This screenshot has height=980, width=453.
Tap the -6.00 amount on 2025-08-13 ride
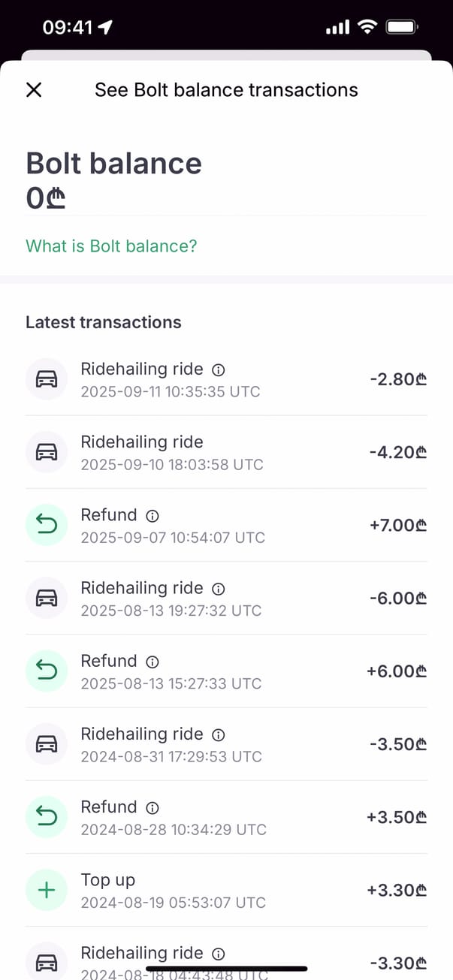coord(398,599)
